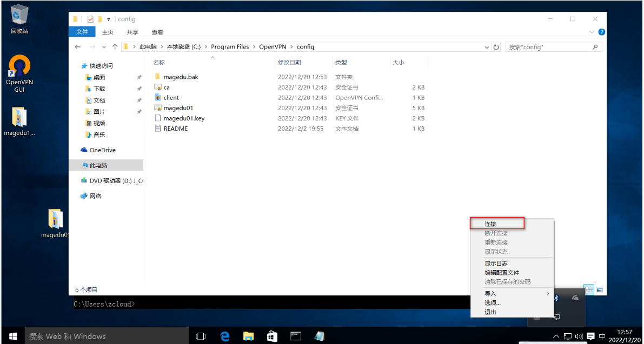Click the Windows taskbar search box
Screen dimensions: 644x344
(107, 336)
